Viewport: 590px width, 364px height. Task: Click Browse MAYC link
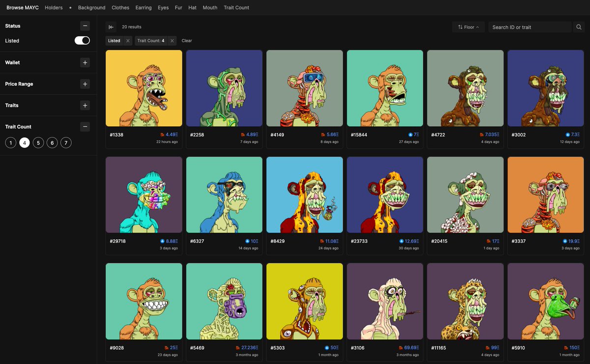pos(23,7)
